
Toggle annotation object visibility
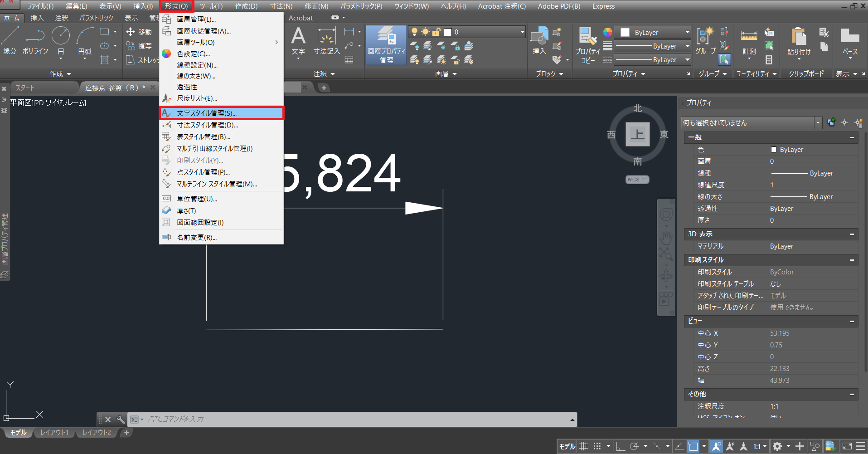coord(717,446)
